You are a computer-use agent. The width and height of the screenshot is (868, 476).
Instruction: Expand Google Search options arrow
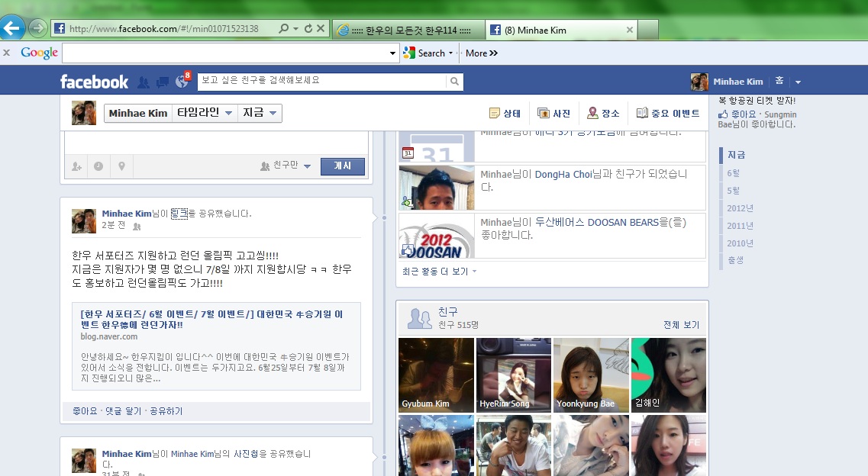coord(450,53)
